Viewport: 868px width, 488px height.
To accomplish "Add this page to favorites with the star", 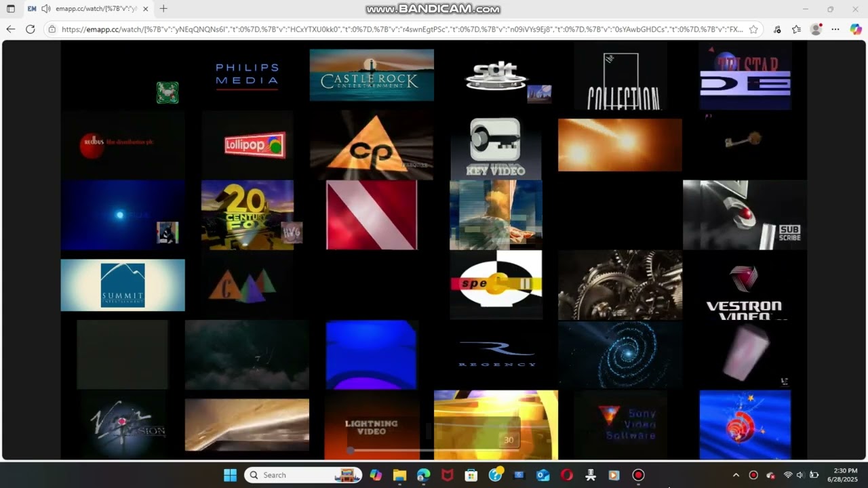I will [753, 29].
